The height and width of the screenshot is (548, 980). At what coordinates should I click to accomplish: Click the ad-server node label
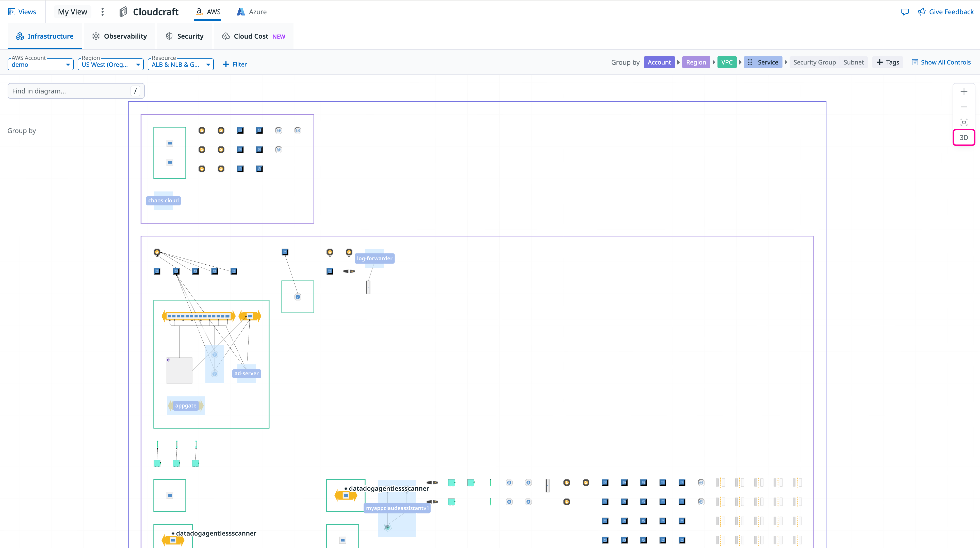tap(247, 373)
